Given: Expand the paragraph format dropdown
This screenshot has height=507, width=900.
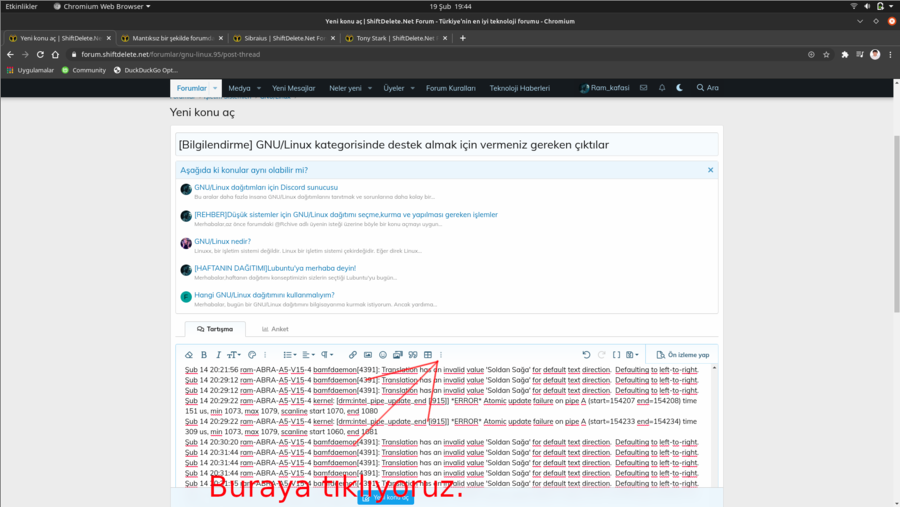Looking at the screenshot, I should point(327,355).
